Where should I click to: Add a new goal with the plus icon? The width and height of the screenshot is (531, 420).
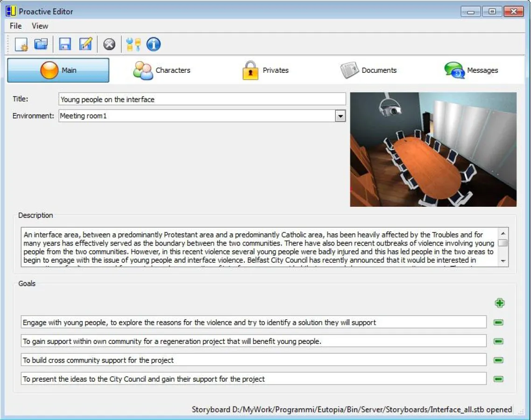[500, 302]
